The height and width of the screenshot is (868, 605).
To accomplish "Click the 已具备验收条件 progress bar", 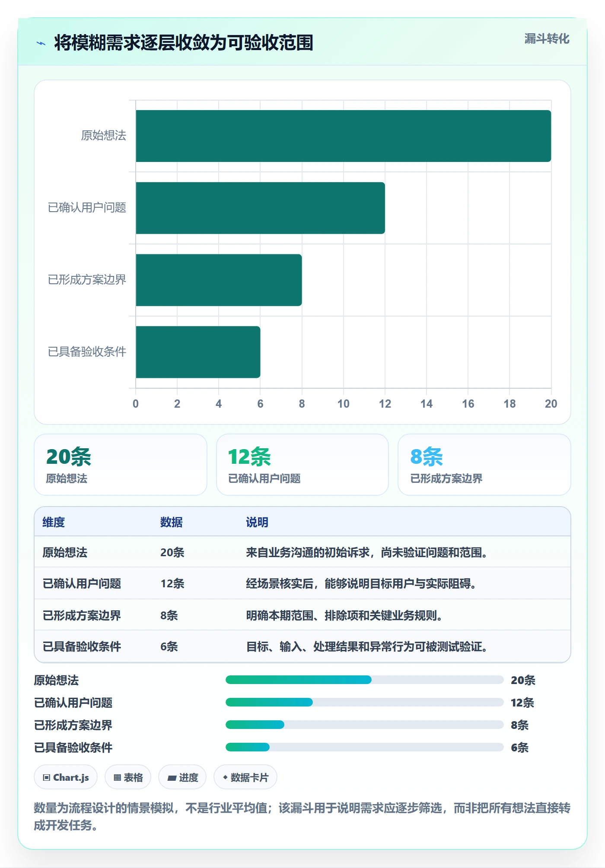I will (364, 747).
